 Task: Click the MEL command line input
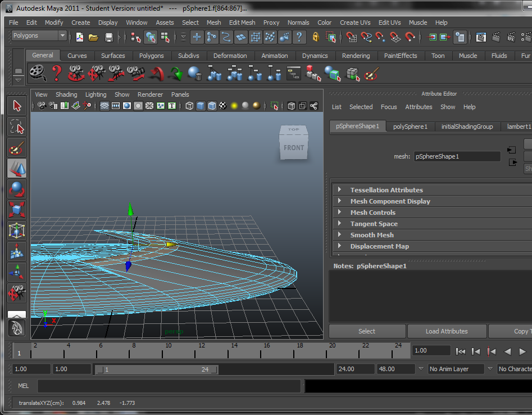(169, 386)
